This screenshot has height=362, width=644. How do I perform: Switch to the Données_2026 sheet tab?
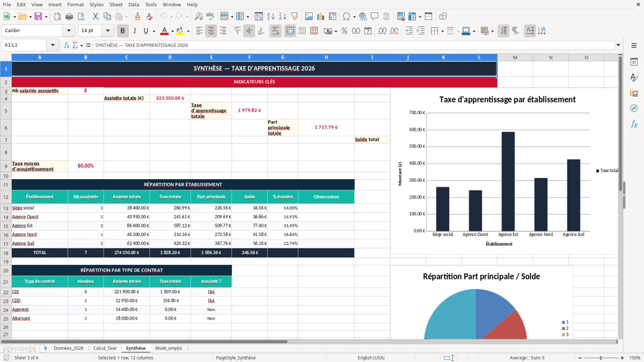point(69,348)
